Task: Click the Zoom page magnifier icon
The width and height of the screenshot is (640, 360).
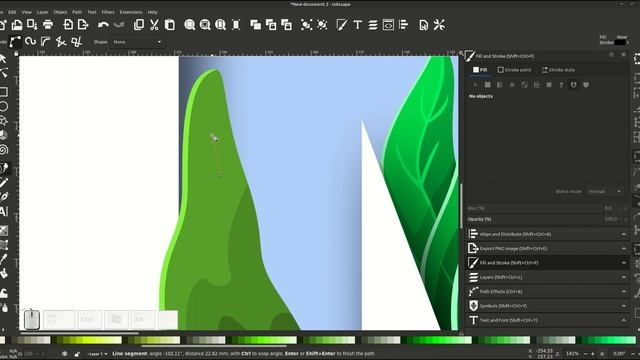Action: [220, 24]
